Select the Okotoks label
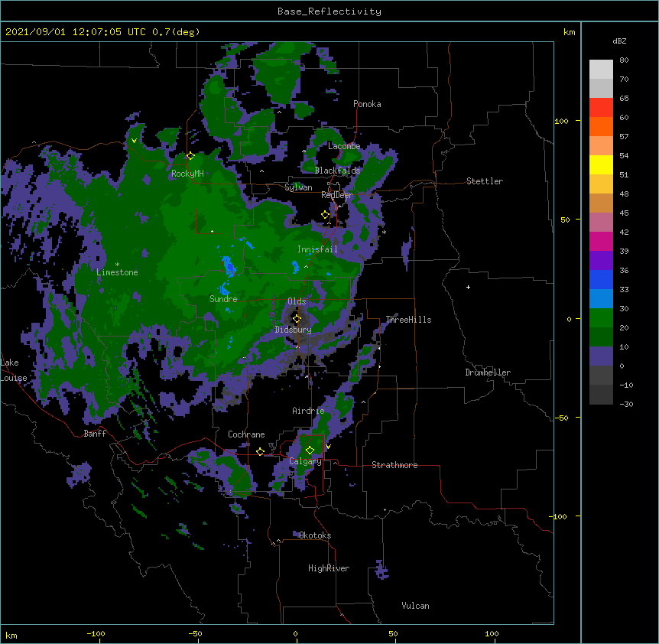659x644 pixels. click(x=315, y=535)
